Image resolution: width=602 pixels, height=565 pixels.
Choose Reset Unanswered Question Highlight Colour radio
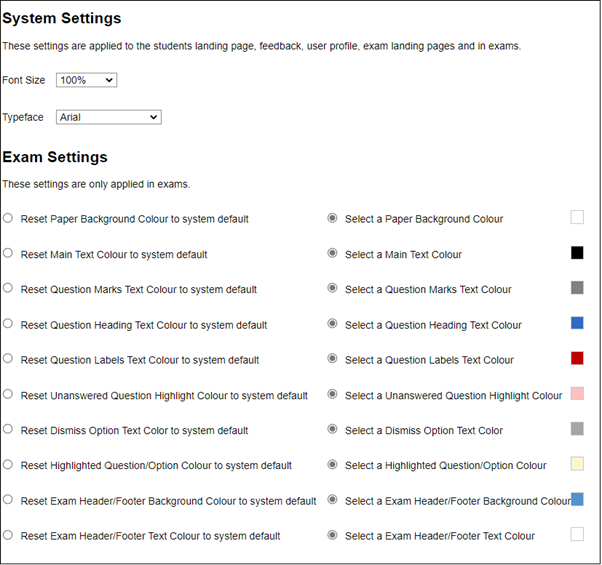pos(8,394)
